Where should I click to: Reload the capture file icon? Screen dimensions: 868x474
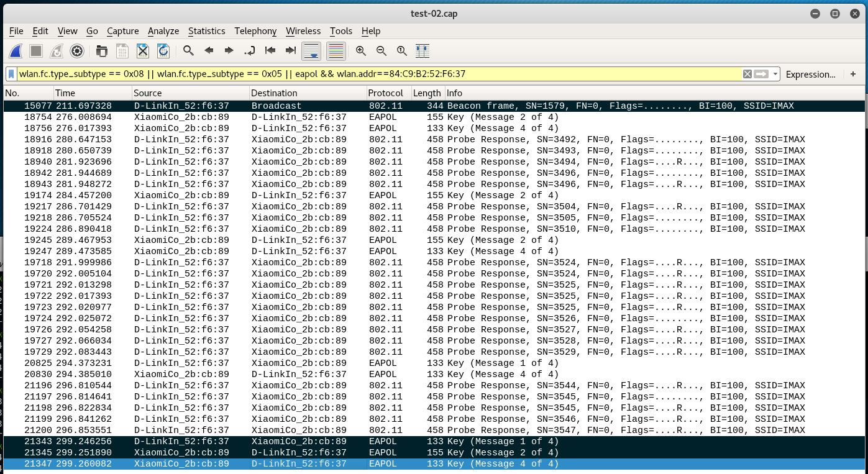point(163,51)
